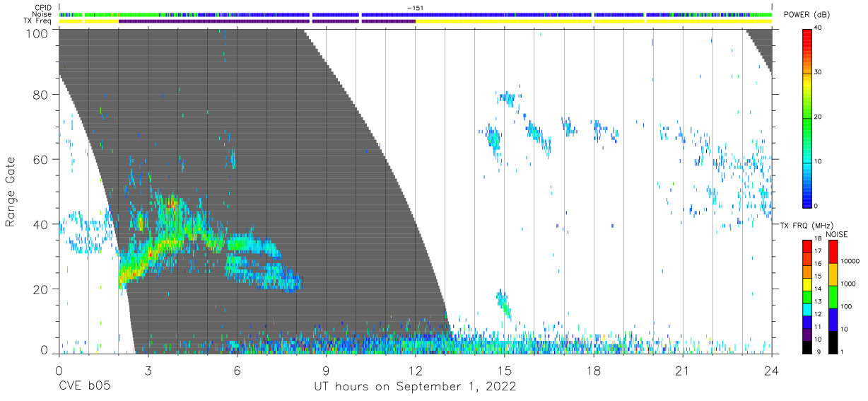Click the UT hours on September 1, 2022 title
Viewport: 868px width, 401px height.
coord(415,387)
